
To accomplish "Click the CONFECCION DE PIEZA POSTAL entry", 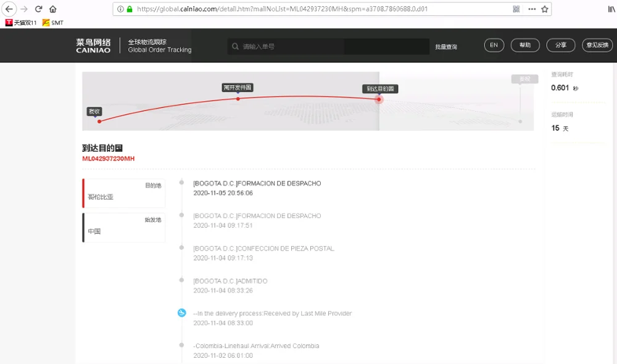I will [263, 248].
